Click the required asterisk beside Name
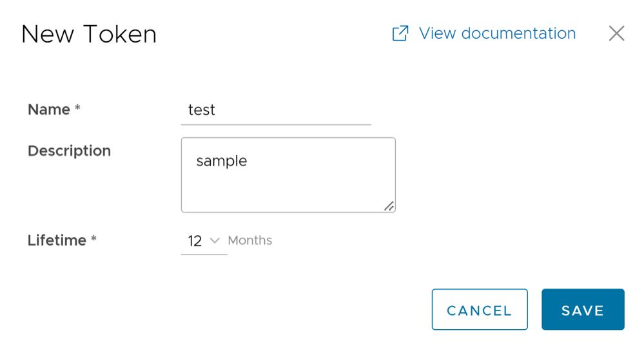Screen dimensions: 644x344 click(x=78, y=109)
